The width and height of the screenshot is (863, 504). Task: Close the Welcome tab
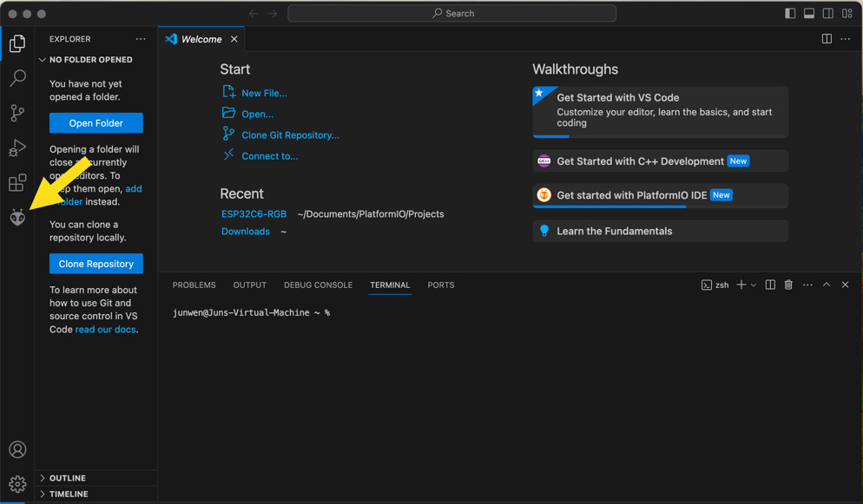(234, 39)
